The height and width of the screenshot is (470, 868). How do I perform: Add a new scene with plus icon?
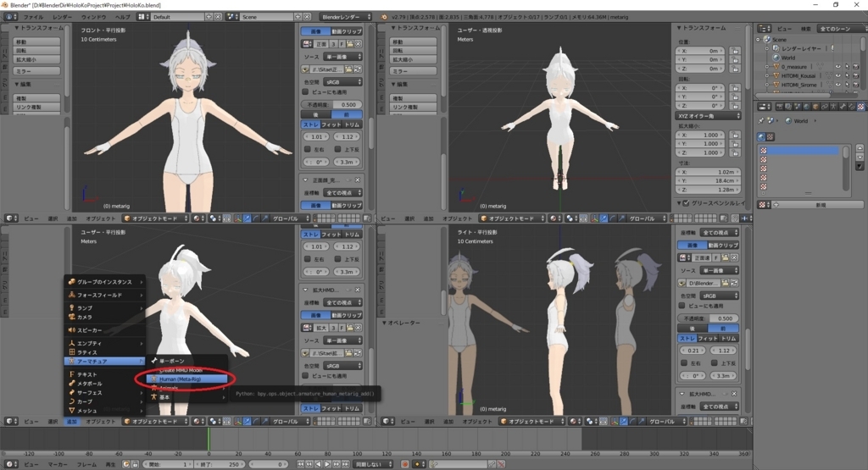[298, 17]
